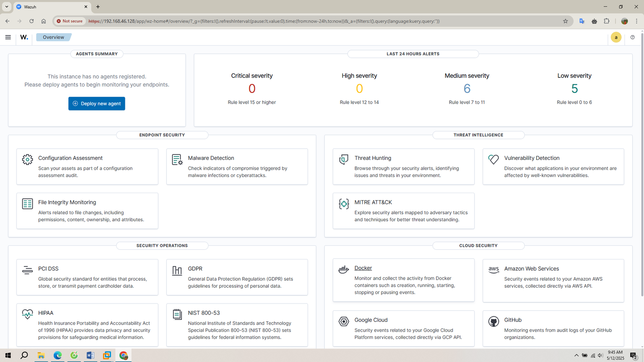This screenshot has height=362, width=644.
Task: Open the Wazuh hamburger navigation menu
Action: pos(8,37)
